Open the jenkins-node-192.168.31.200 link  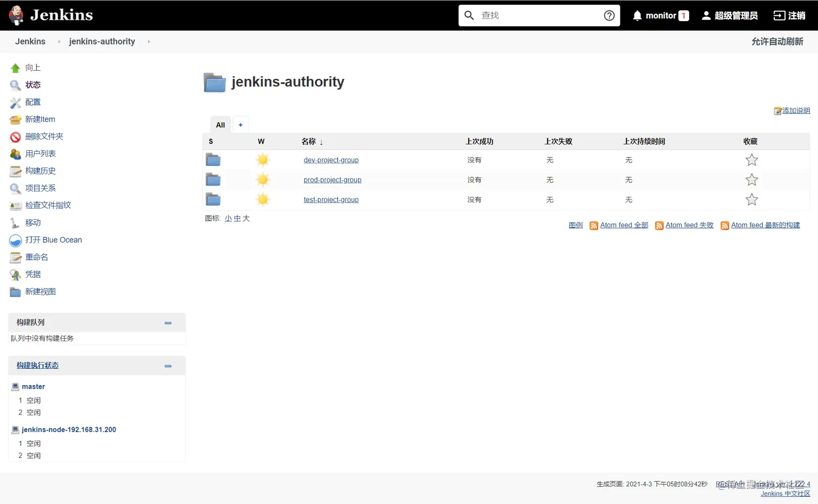click(x=69, y=430)
